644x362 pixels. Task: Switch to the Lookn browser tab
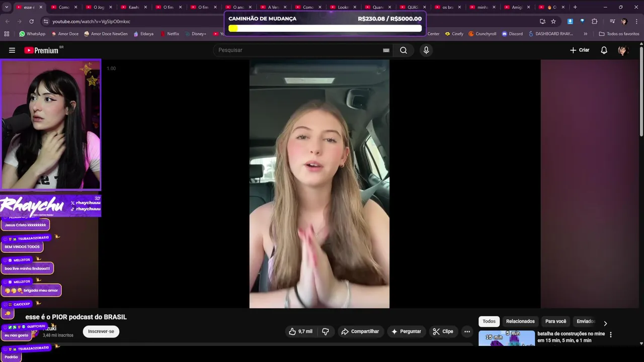[343, 7]
